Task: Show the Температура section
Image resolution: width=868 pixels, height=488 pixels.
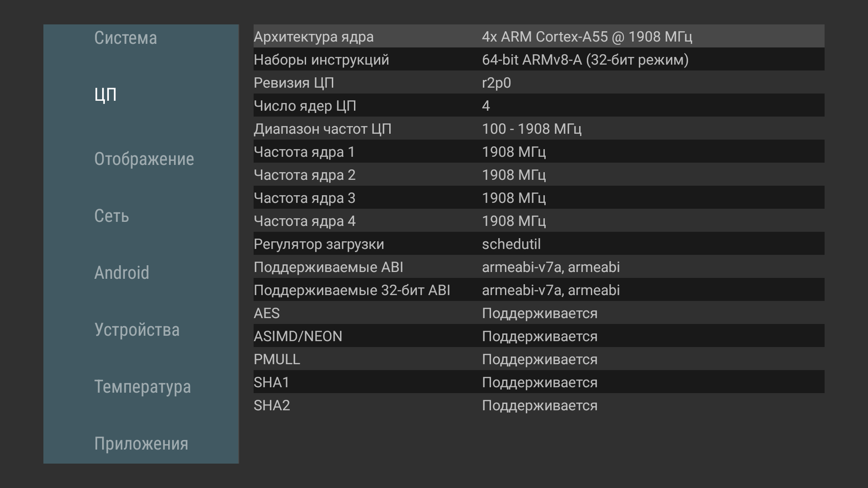Action: point(142,387)
